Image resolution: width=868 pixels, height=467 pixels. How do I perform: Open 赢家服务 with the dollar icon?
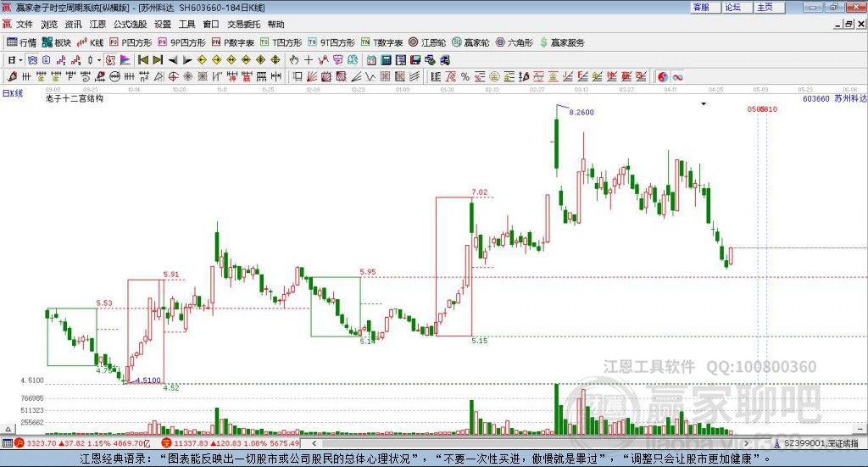point(562,42)
